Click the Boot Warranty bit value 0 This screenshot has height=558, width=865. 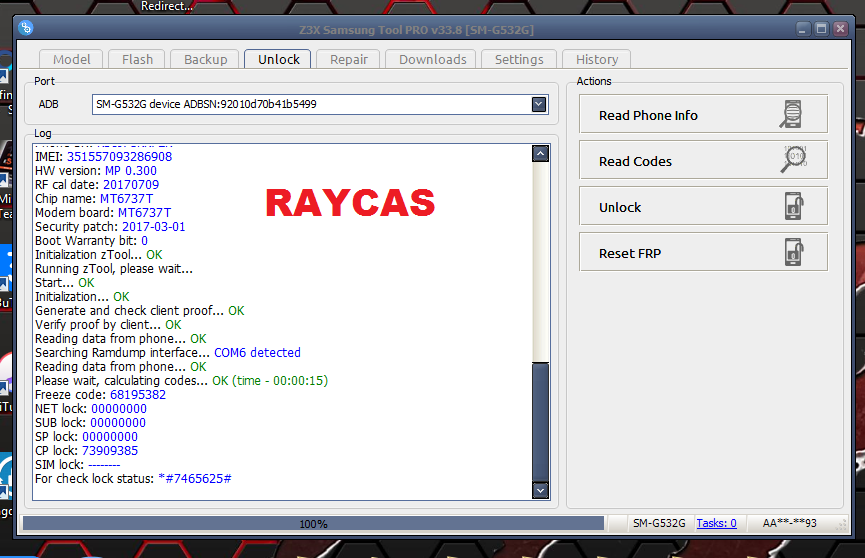145,241
